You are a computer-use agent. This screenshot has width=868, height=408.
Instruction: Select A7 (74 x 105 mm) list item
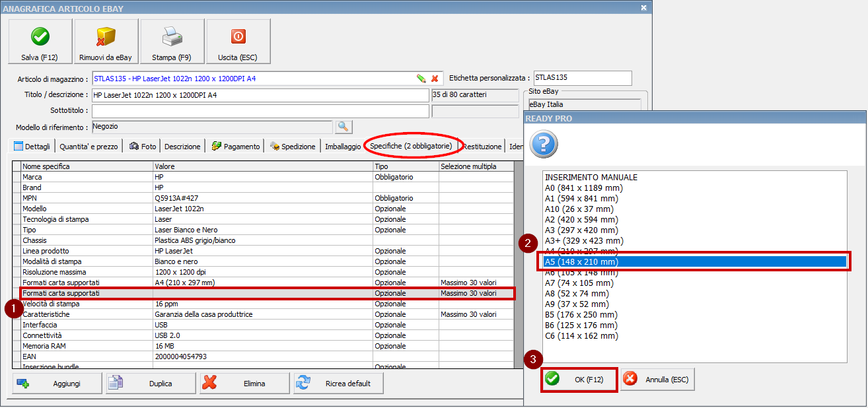tap(694, 283)
